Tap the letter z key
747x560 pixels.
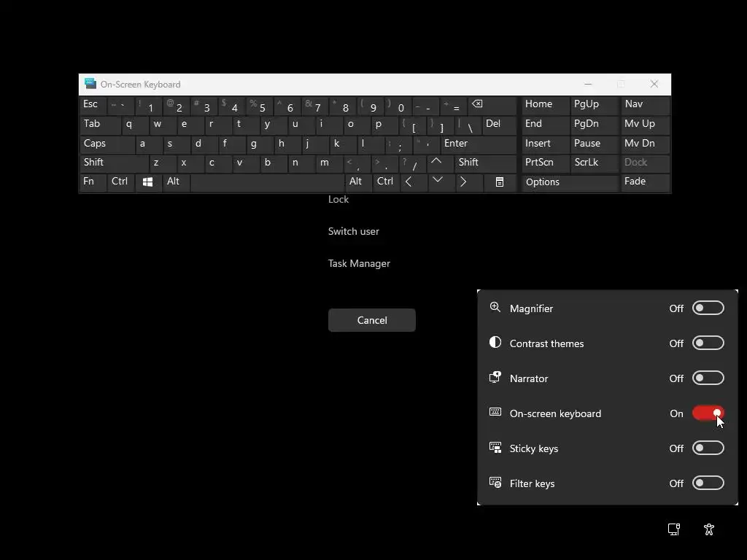point(161,163)
